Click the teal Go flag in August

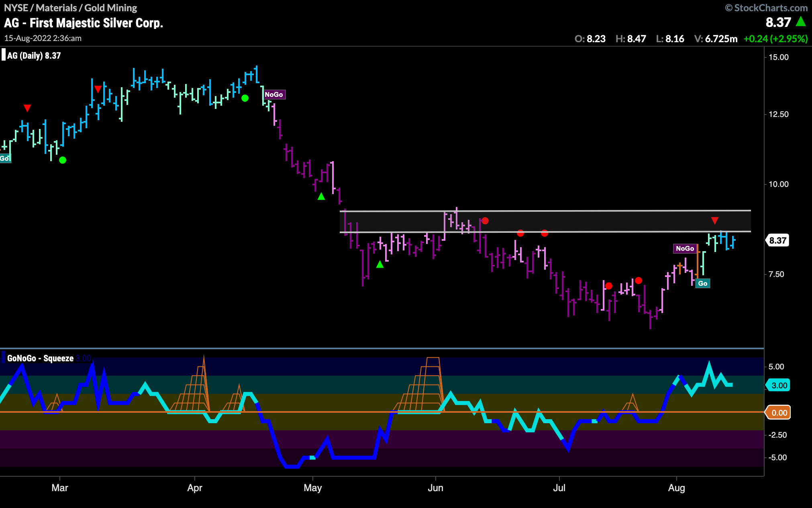click(x=703, y=283)
